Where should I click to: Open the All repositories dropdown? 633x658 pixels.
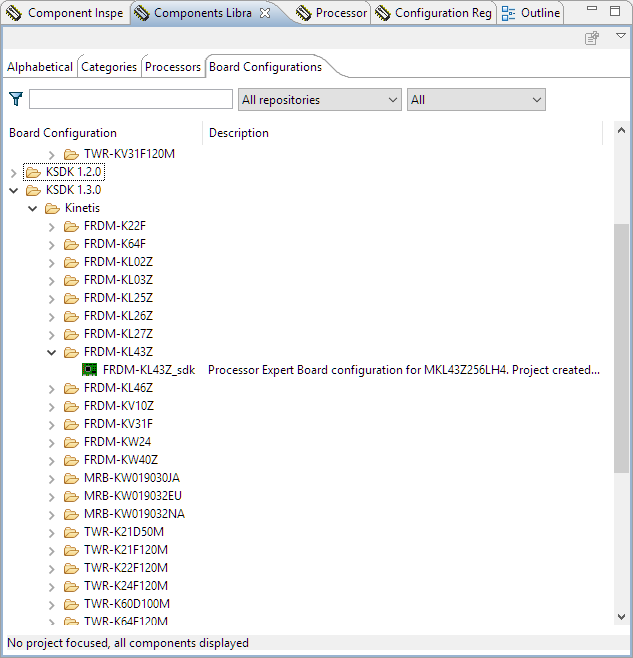coord(320,99)
